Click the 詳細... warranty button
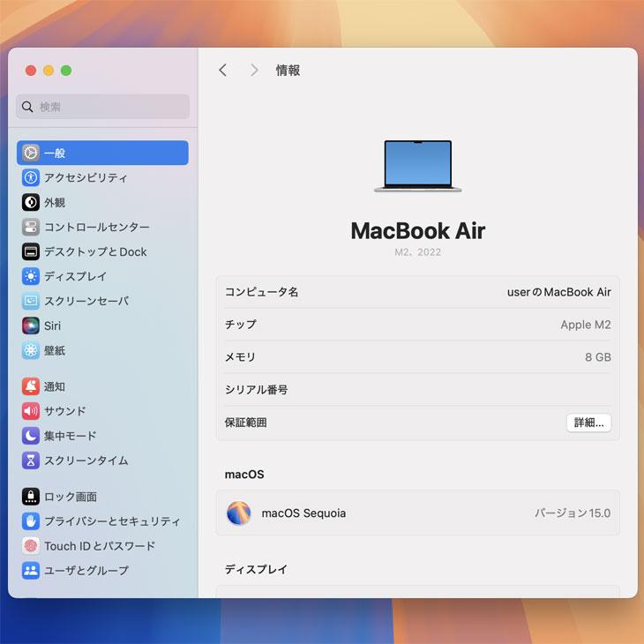 [x=588, y=423]
